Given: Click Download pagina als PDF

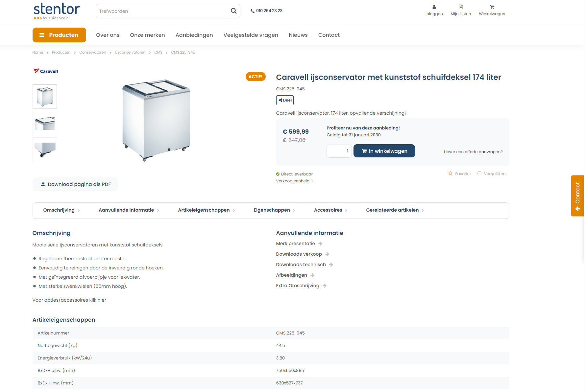Looking at the screenshot, I should (x=75, y=184).
